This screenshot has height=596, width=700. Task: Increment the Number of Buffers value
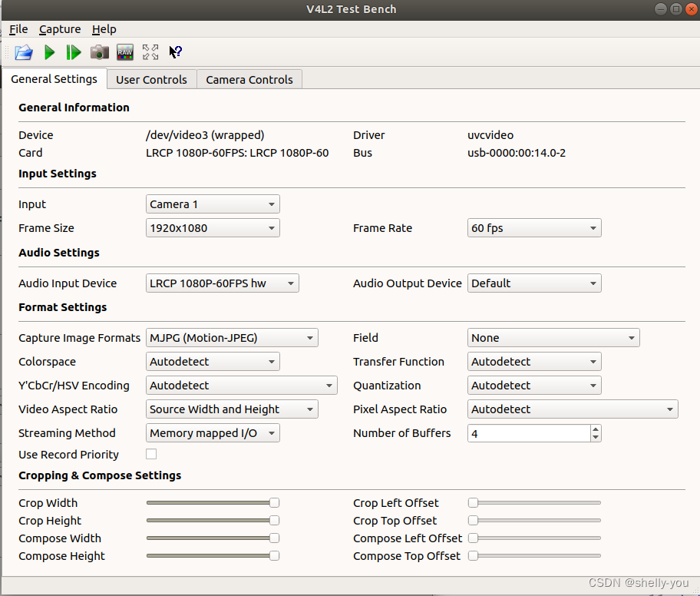596,429
